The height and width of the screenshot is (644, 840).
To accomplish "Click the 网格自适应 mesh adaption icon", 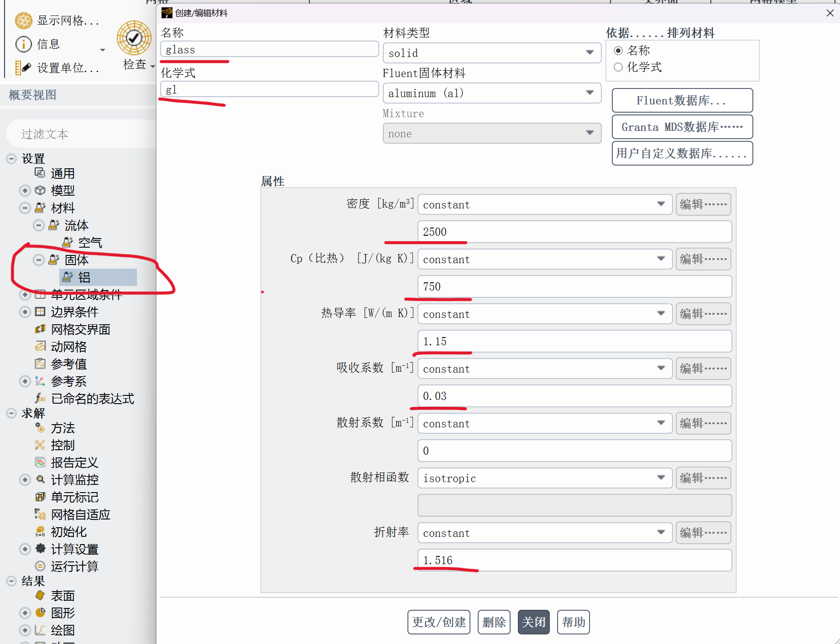I will pyautogui.click(x=40, y=514).
